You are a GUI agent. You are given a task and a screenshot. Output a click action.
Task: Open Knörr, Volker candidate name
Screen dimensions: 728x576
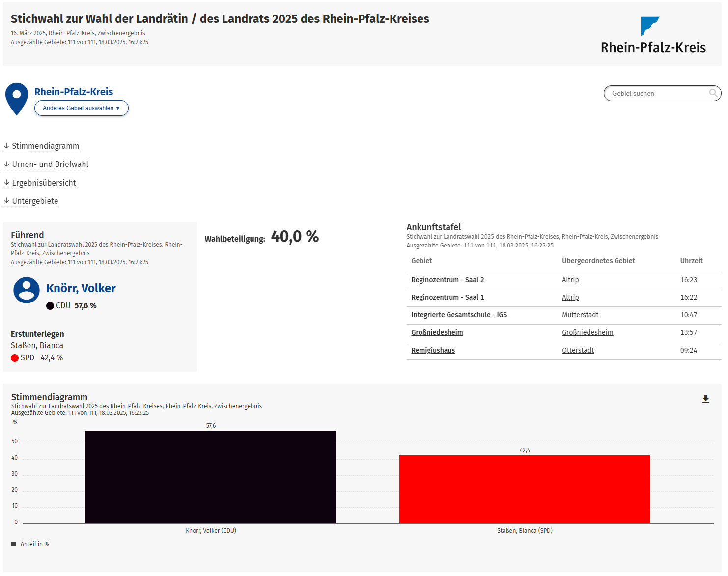[81, 288]
